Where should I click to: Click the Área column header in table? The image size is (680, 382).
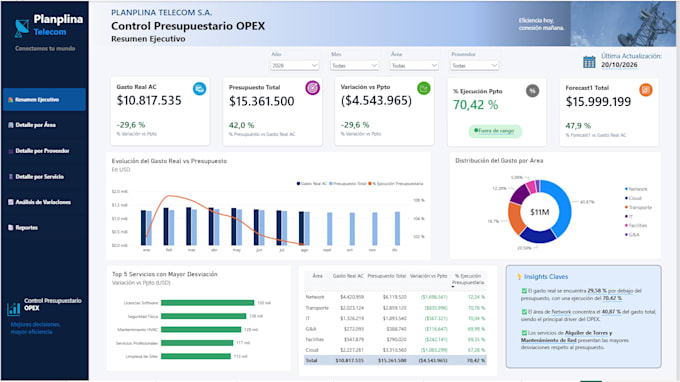tap(317, 276)
